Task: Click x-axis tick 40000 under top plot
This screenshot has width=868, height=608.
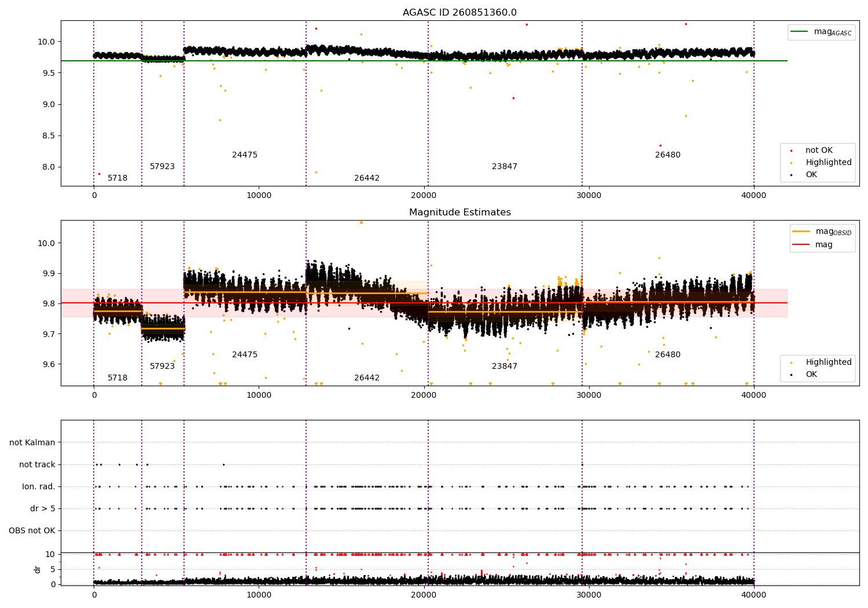Action: [x=753, y=196]
